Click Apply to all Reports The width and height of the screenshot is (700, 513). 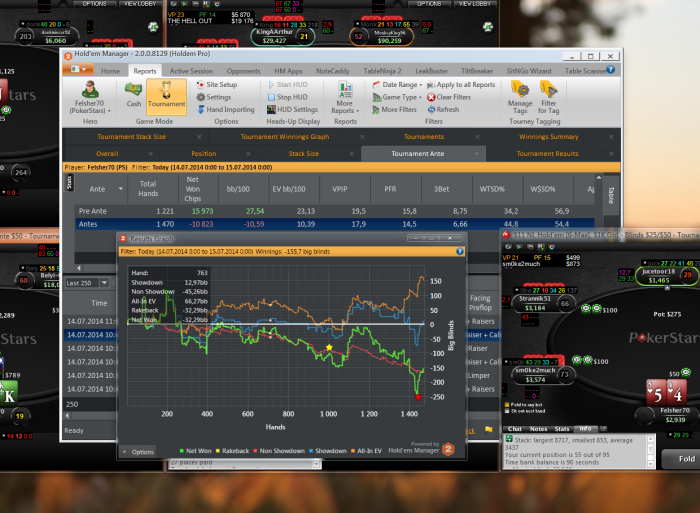coord(461,84)
